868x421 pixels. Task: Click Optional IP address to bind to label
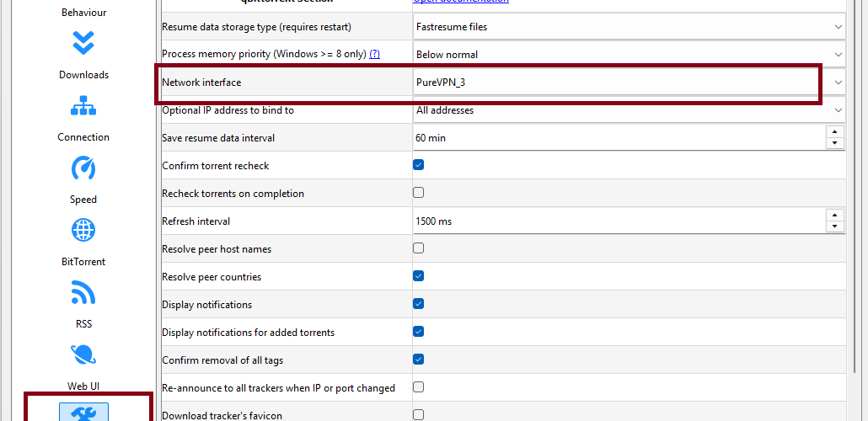pyautogui.click(x=228, y=110)
